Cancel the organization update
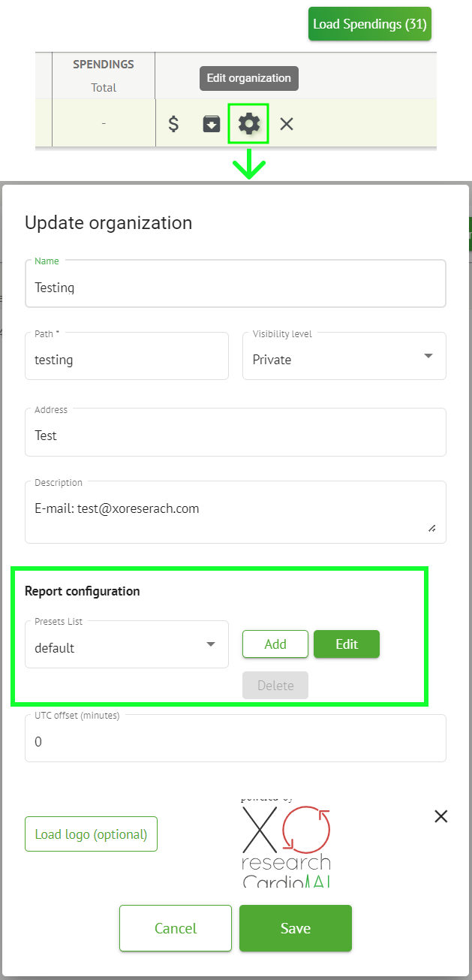Screen dimensions: 472x980 pyautogui.click(x=176, y=929)
